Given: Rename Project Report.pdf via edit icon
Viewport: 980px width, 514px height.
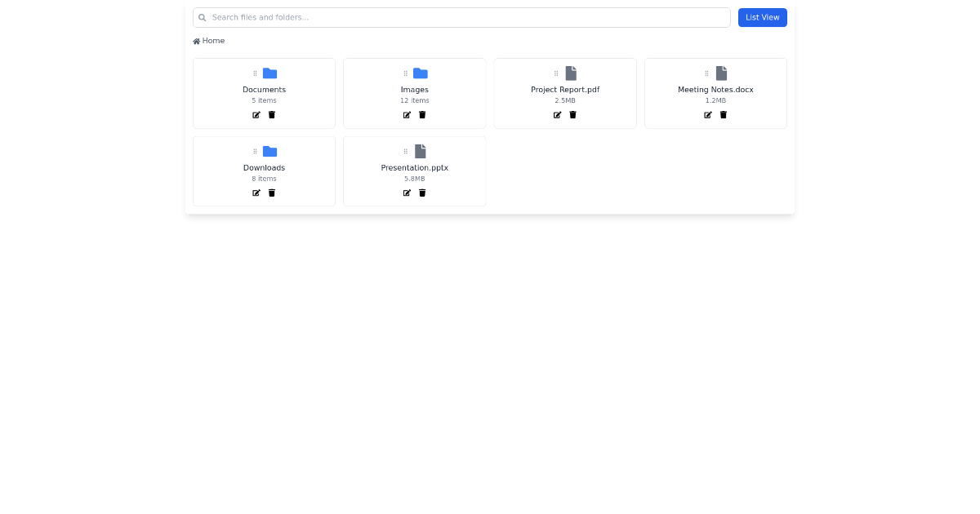Looking at the screenshot, I should click(x=558, y=115).
